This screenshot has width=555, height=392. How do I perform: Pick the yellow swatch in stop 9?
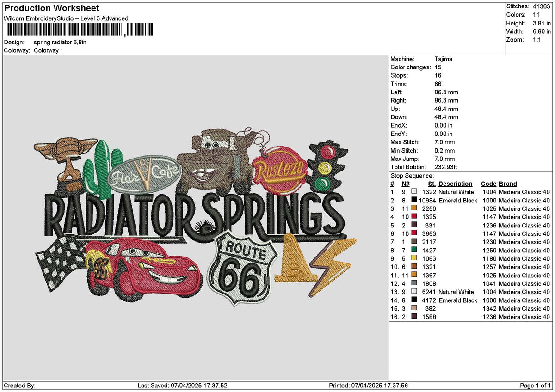tap(414, 258)
